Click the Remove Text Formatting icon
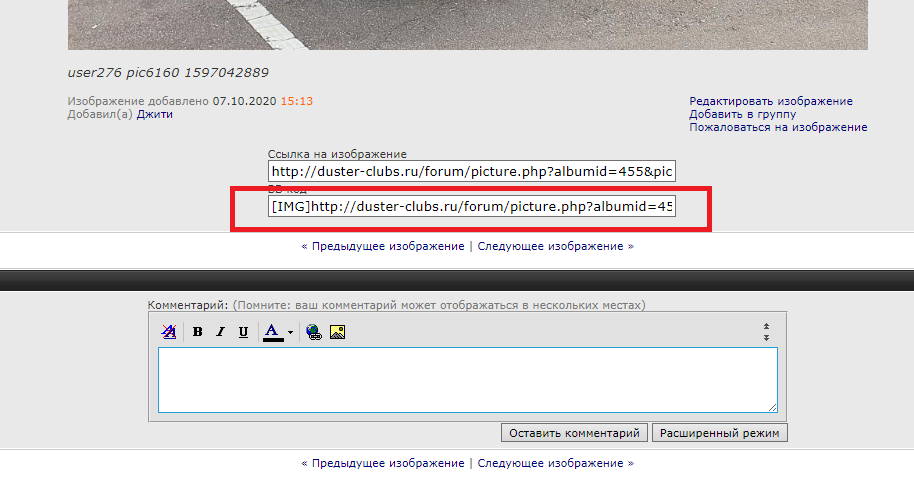This screenshot has width=914, height=483. click(169, 332)
